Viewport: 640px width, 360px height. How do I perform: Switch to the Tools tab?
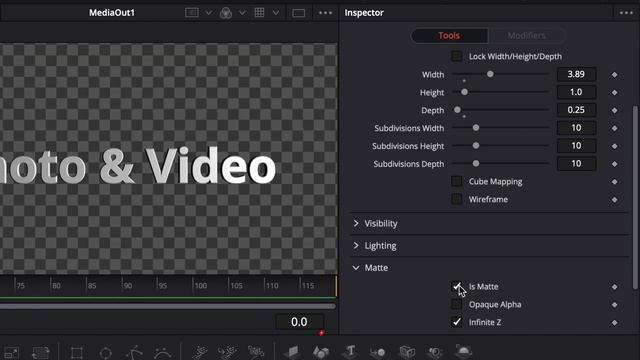coord(449,36)
